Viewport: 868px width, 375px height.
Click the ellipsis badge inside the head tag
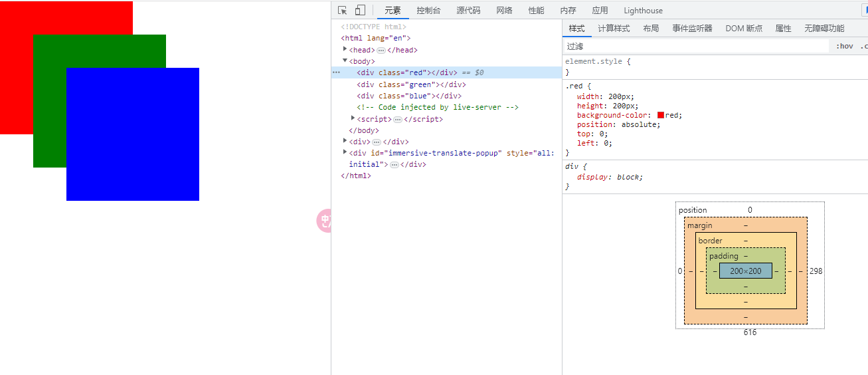(x=381, y=51)
